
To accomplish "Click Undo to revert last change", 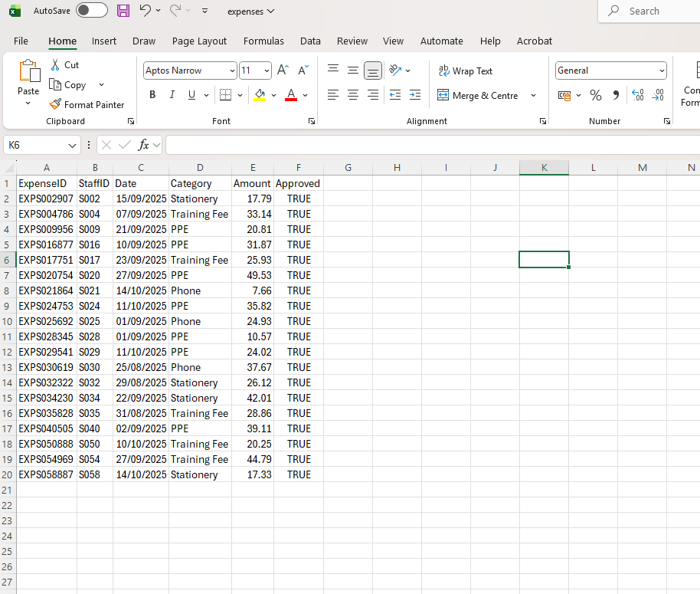I will coord(147,10).
